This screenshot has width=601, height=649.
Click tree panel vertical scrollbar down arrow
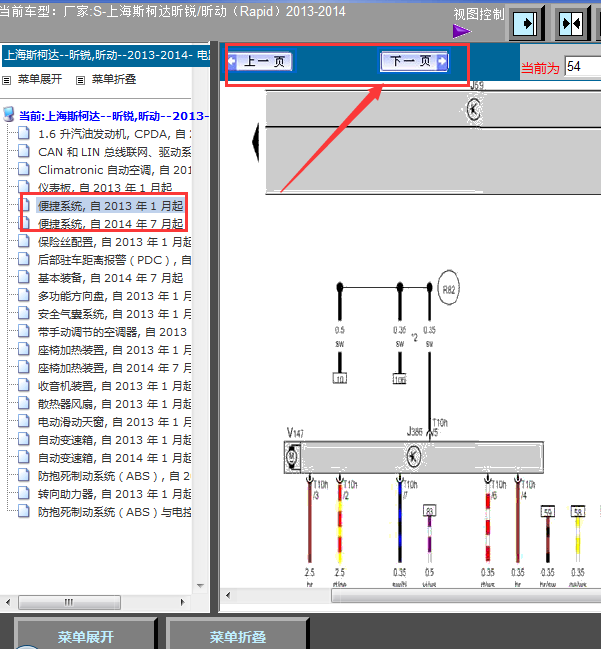click(201, 586)
